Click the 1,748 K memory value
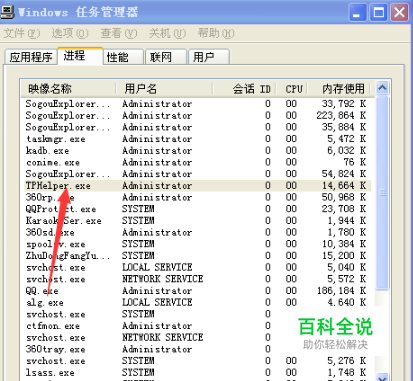 [x=347, y=372]
